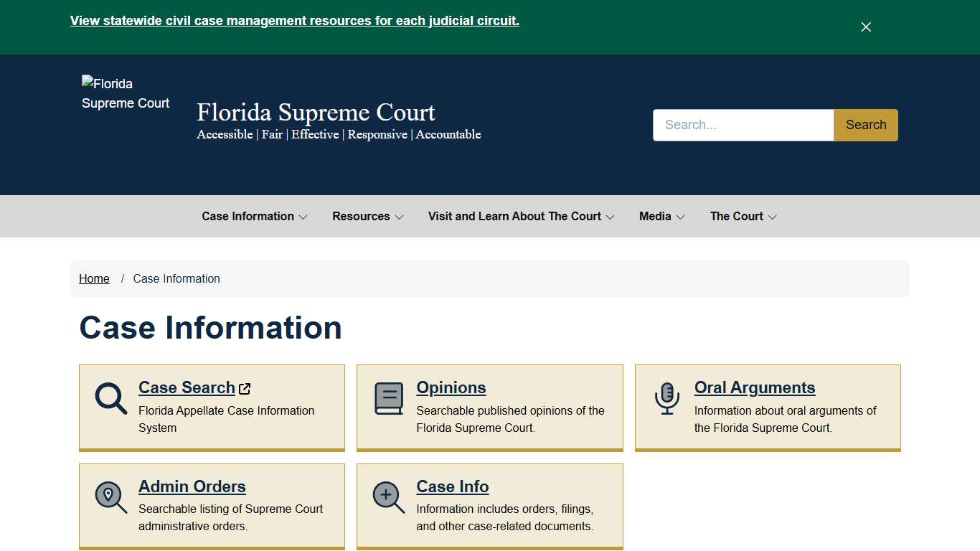Open the Case Information dropdown menu
980x551 pixels.
pyautogui.click(x=254, y=216)
